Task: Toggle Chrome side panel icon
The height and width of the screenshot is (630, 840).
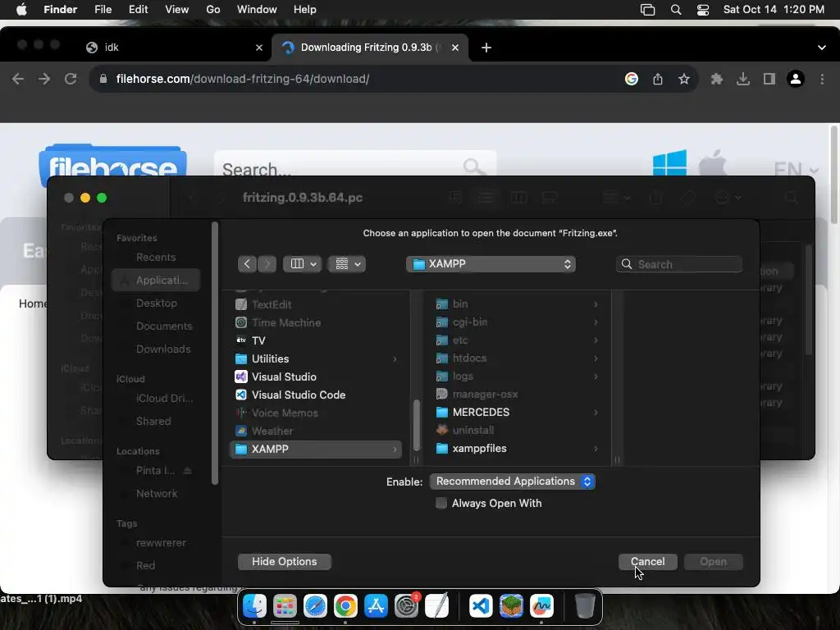Action: click(769, 80)
